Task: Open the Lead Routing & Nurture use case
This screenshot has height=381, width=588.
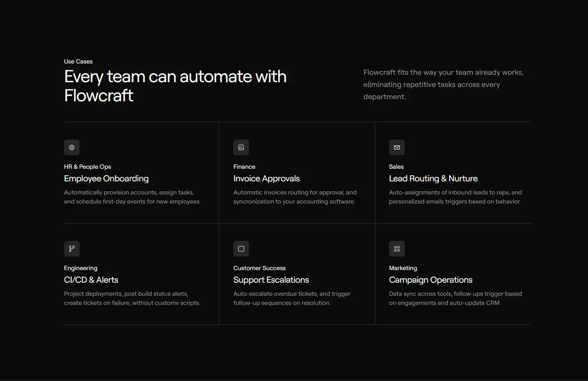Action: tap(433, 178)
